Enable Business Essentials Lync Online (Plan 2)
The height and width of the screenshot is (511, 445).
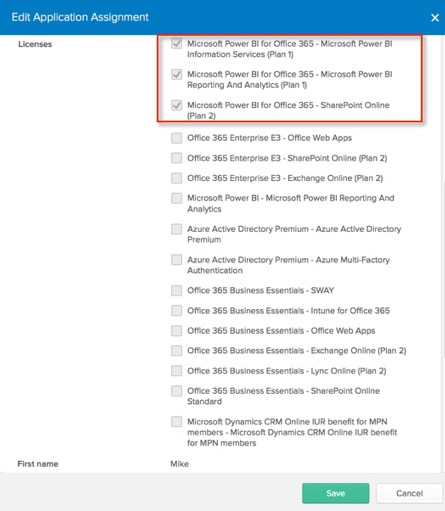pos(176,371)
